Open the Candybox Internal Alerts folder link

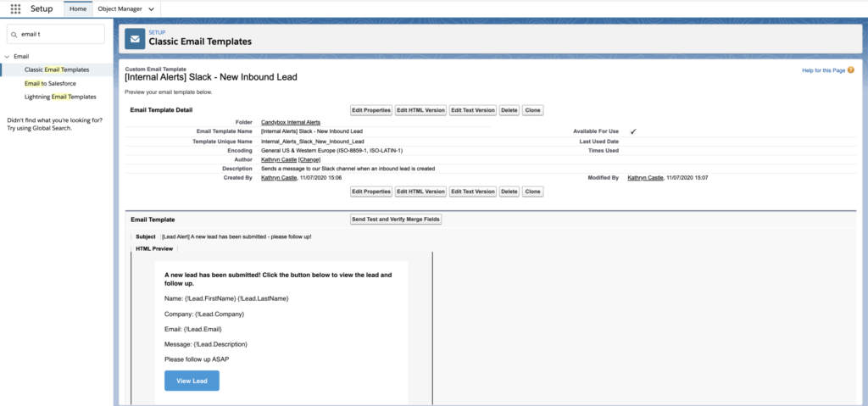(291, 122)
